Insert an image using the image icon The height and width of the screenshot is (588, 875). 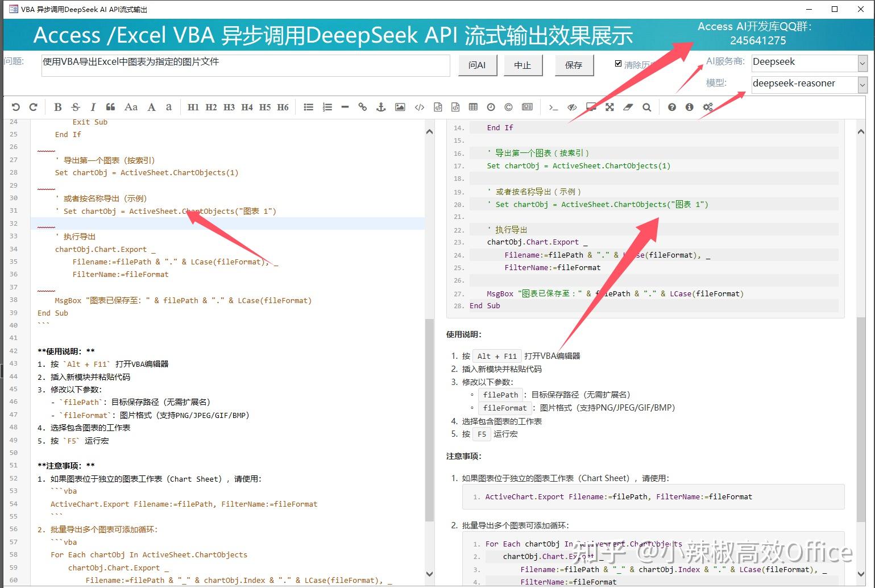click(x=400, y=107)
